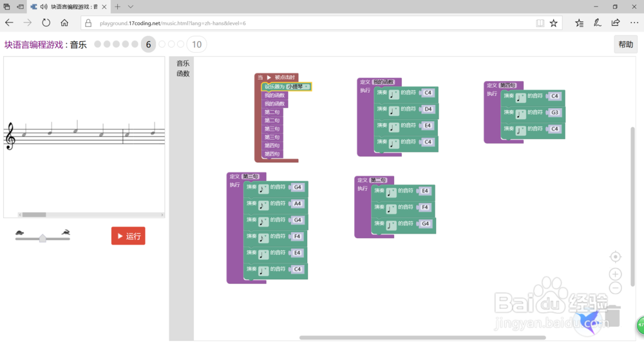
Task: Go back using the browser back arrow
Action: pyautogui.click(x=9, y=23)
